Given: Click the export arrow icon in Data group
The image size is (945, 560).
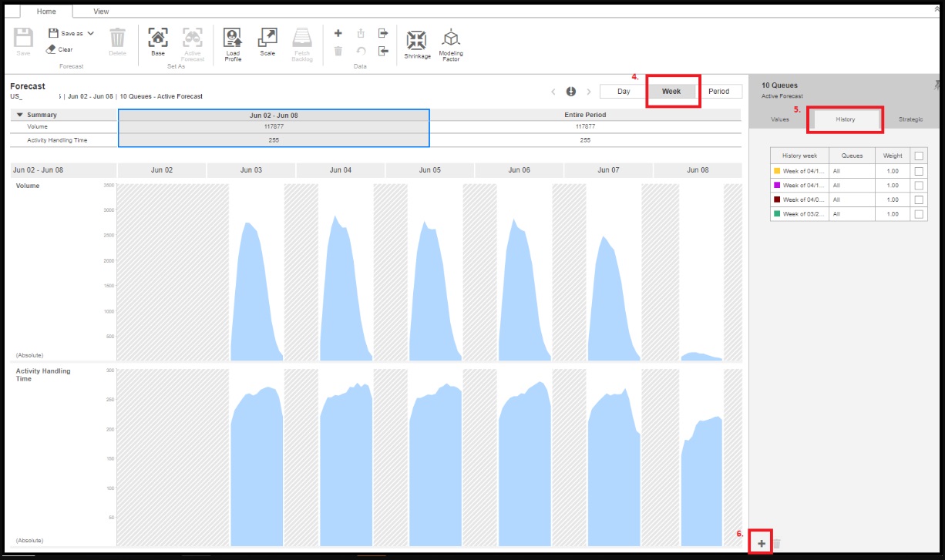Looking at the screenshot, I should [383, 33].
